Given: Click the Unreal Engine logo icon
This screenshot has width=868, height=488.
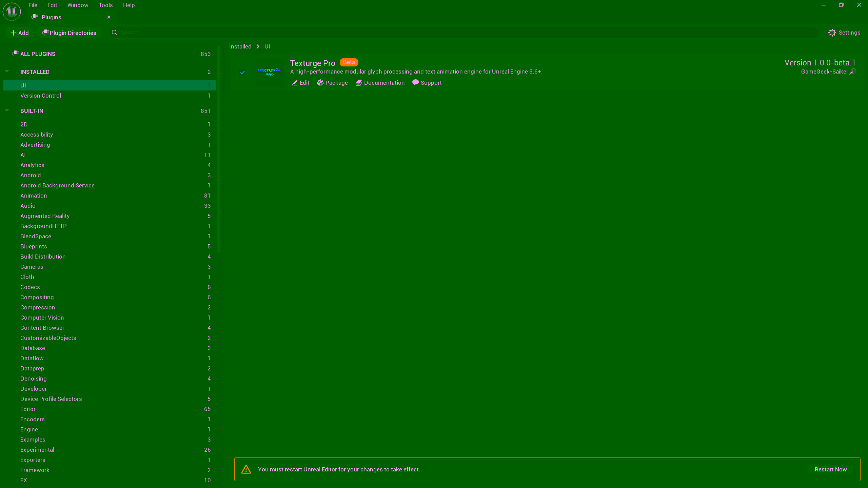Looking at the screenshot, I should pyautogui.click(x=12, y=11).
